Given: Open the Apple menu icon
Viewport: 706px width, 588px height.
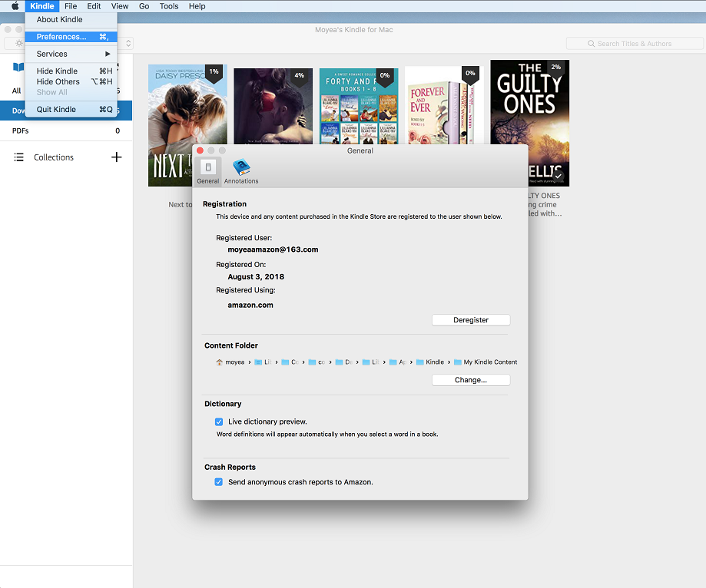Looking at the screenshot, I should [15, 6].
